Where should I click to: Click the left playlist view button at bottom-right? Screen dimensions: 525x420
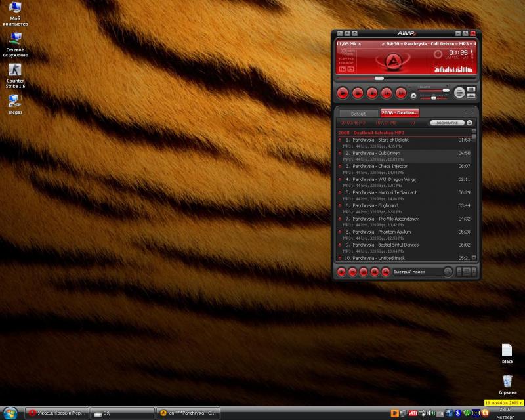(459, 272)
